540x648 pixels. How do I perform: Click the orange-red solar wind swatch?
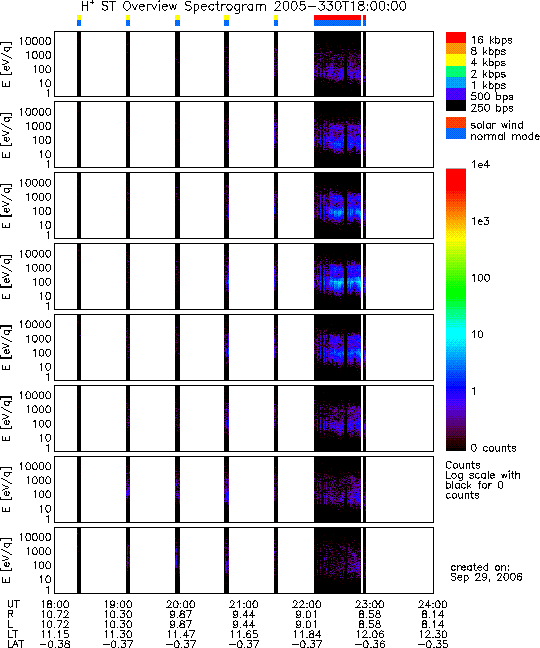(x=456, y=122)
